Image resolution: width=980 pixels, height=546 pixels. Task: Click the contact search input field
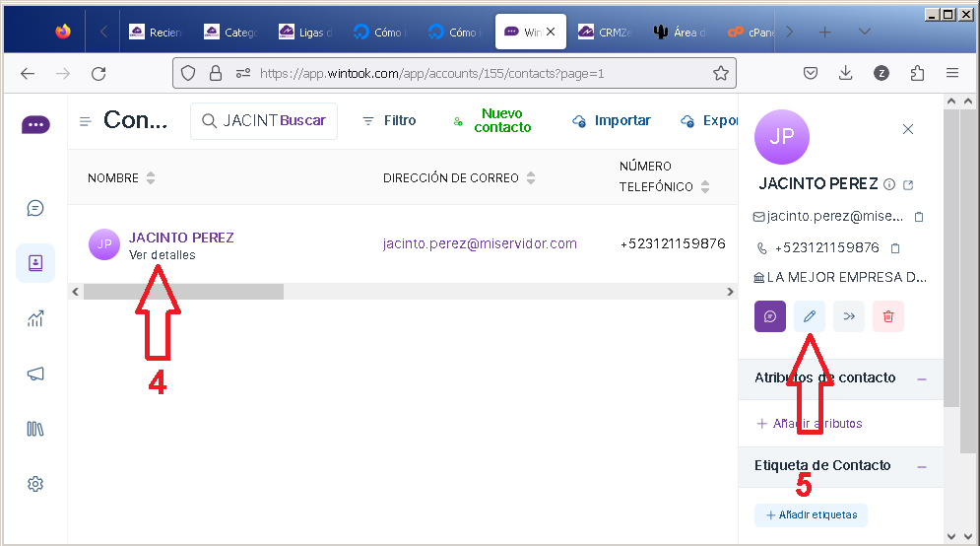[249, 120]
